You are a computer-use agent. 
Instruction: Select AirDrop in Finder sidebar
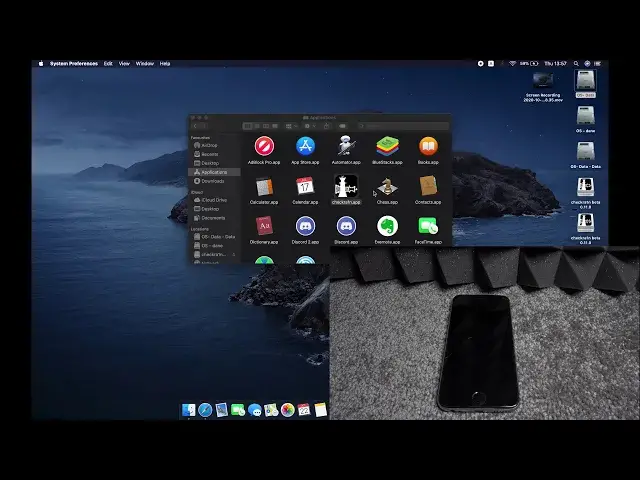point(214,145)
